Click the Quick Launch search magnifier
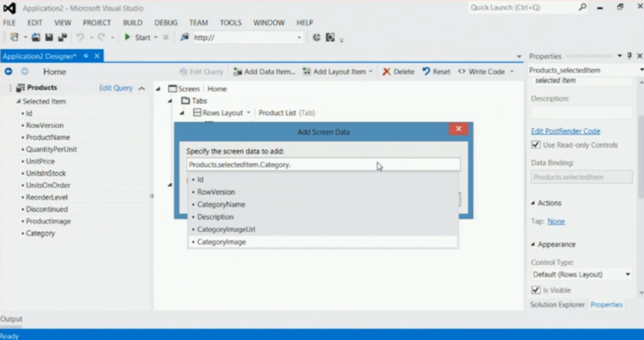 [x=583, y=8]
